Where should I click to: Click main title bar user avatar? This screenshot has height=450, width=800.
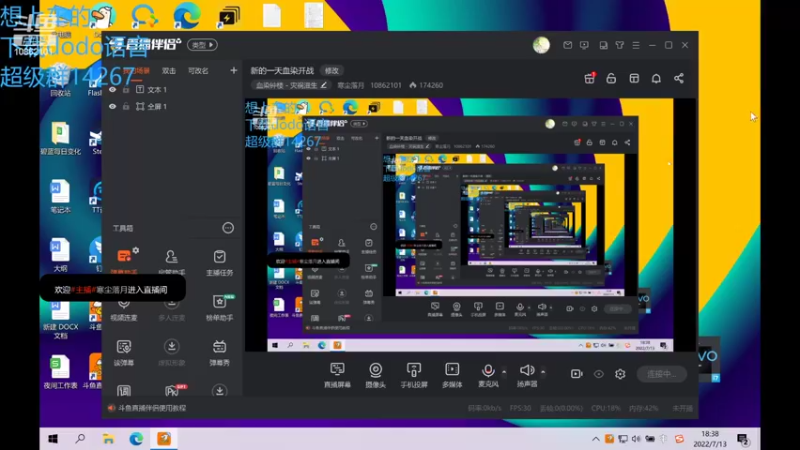pos(541,45)
